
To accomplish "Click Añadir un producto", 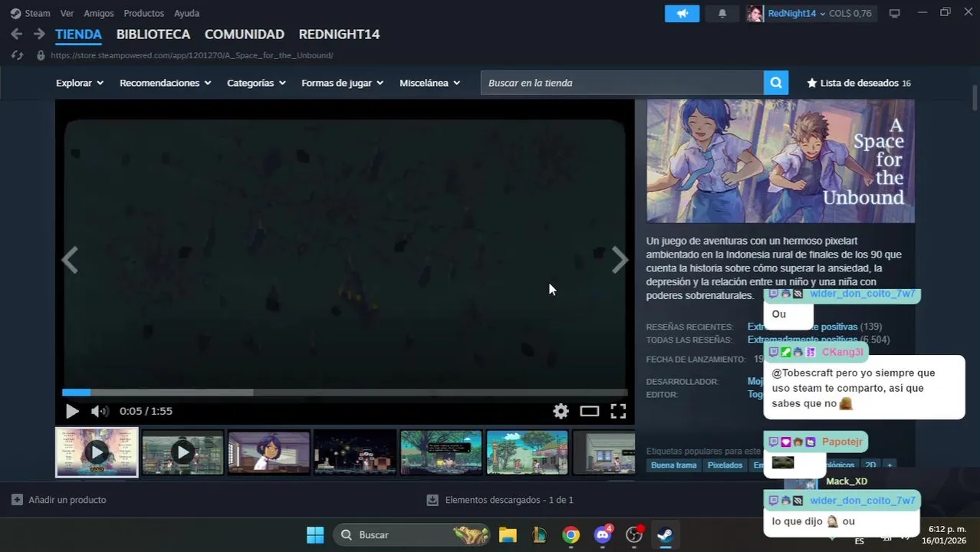I will pyautogui.click(x=67, y=500).
